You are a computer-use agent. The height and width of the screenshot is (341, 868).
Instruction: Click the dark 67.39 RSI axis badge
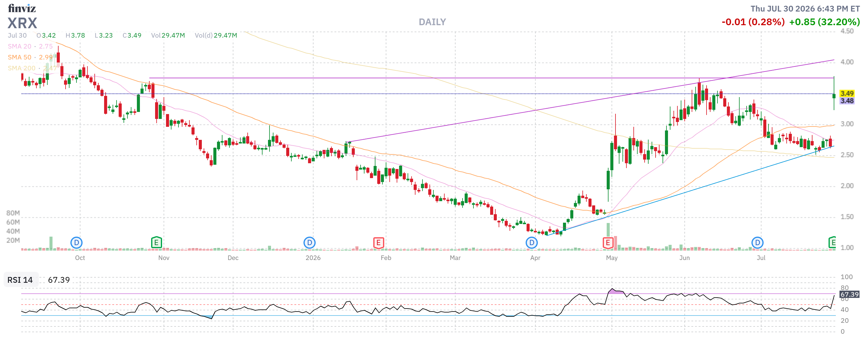coord(849,294)
